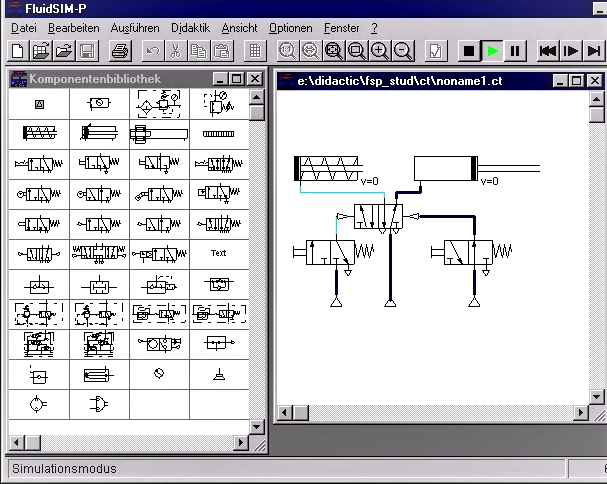The height and width of the screenshot is (484, 607).
Task: Select the rodless linear drive component
Action: [159, 134]
